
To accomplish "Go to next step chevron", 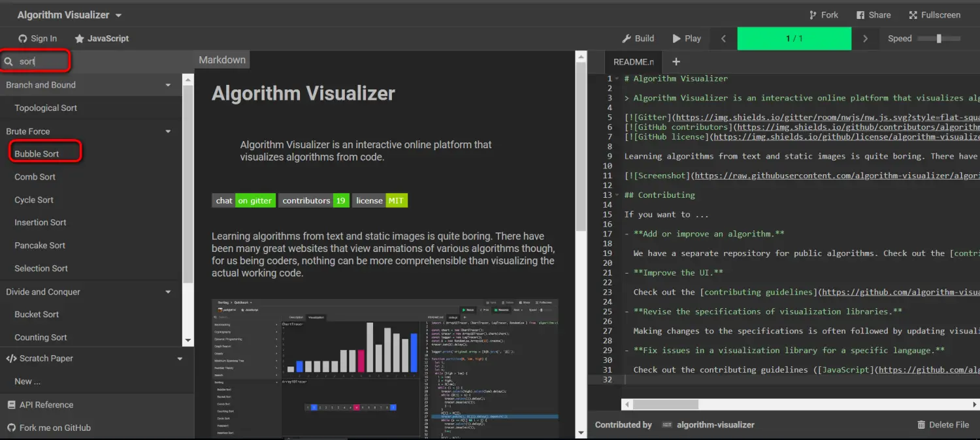I will click(x=865, y=39).
